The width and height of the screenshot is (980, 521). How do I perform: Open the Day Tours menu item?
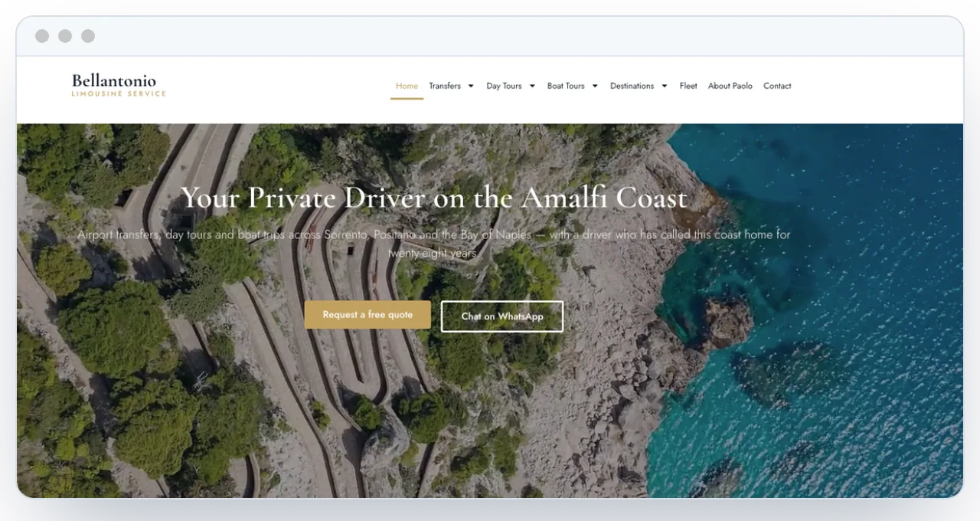(504, 86)
